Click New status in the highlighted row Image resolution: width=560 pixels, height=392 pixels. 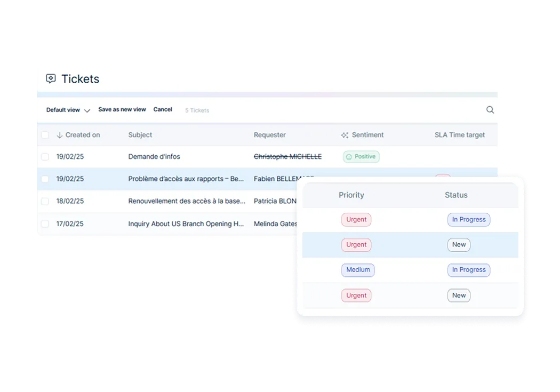pyautogui.click(x=459, y=245)
